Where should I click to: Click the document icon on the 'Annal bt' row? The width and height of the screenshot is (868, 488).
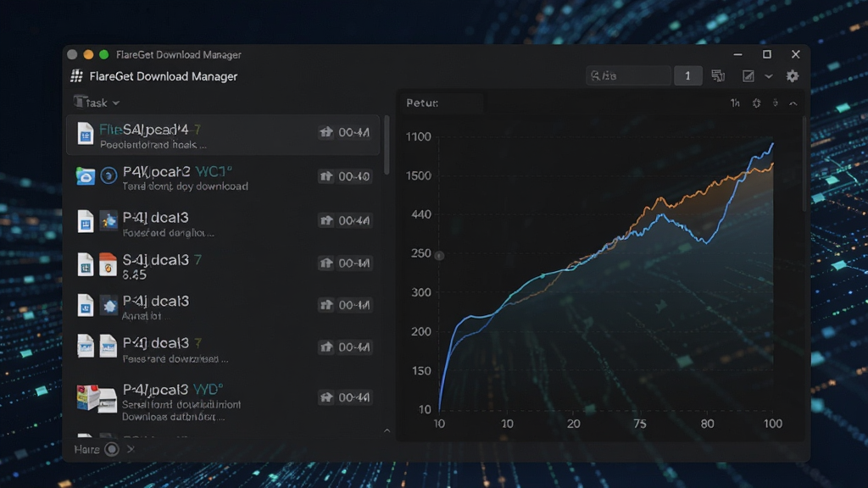[x=86, y=306]
